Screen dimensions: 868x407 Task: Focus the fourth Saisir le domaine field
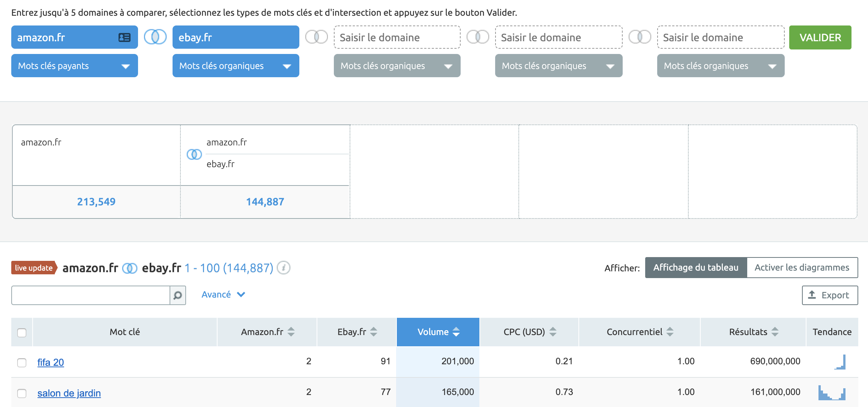click(559, 37)
